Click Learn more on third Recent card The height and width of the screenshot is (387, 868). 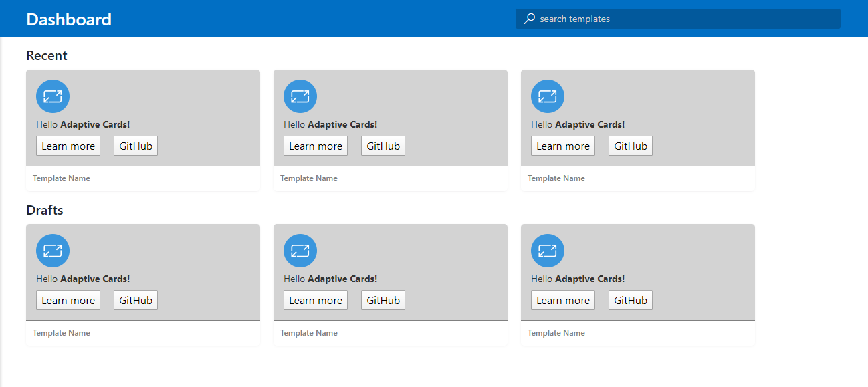[563, 146]
